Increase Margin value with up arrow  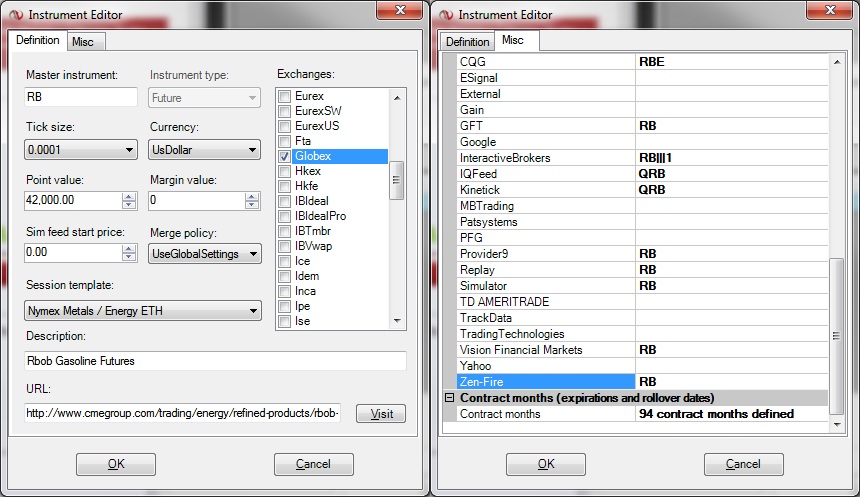pos(252,196)
